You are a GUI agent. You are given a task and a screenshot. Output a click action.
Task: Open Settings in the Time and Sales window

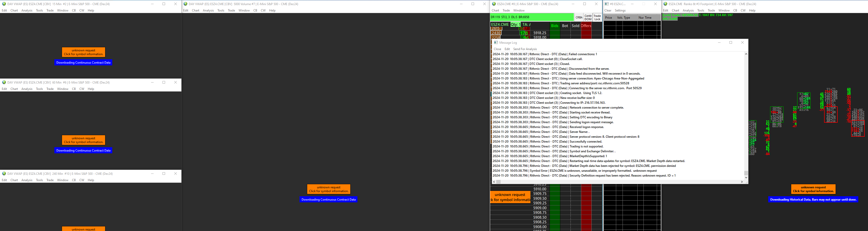click(620, 10)
